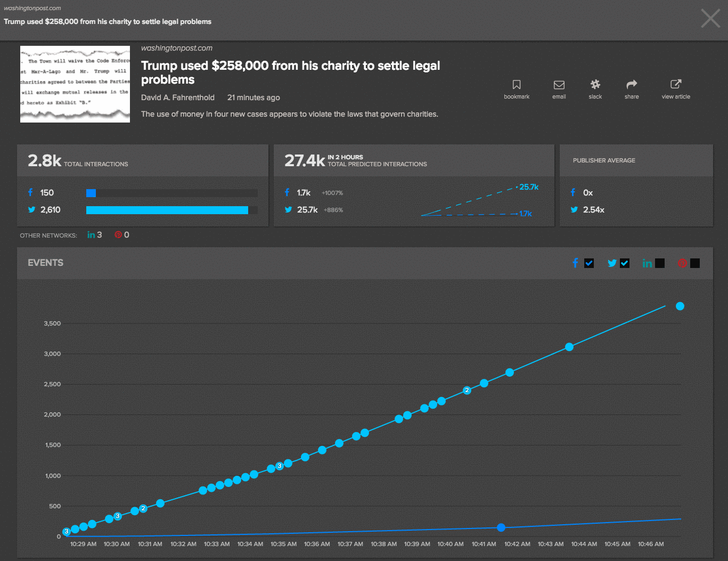Image resolution: width=728 pixels, height=561 pixels.
Task: Click the "21 minutes ago" timestamp
Action: click(253, 97)
